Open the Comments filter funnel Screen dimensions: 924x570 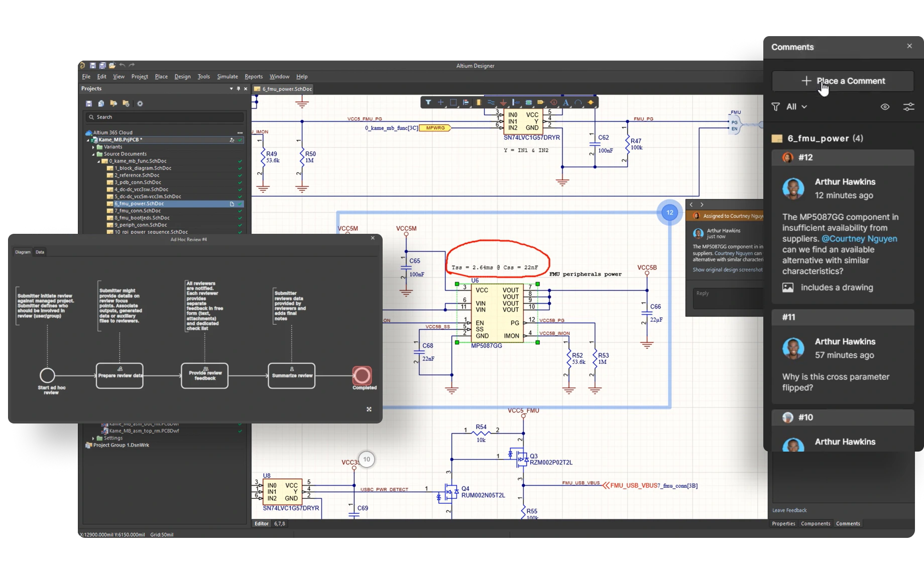[x=776, y=107]
